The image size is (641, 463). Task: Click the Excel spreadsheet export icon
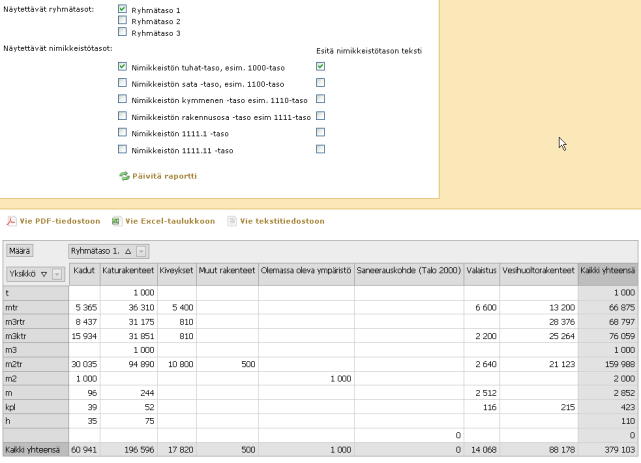[x=117, y=221]
